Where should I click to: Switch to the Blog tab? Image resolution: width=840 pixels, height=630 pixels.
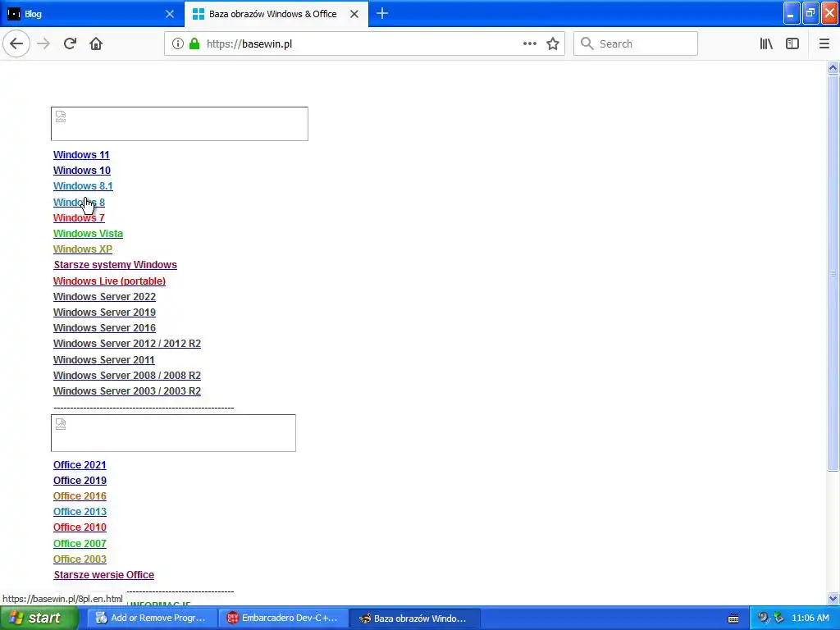tap(91, 14)
